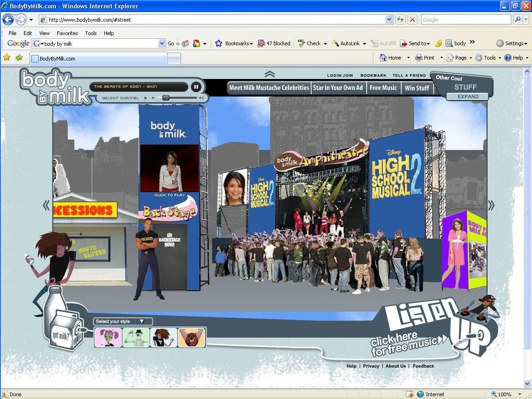Click the Add to Favorites star-plus icon
Image resolution: width=532 pixels, height=399 pixels.
click(x=19, y=57)
